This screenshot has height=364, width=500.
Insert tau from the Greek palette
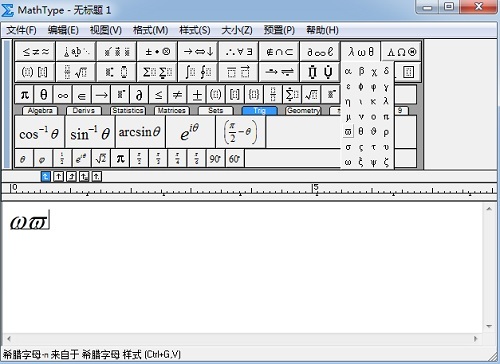374,147
